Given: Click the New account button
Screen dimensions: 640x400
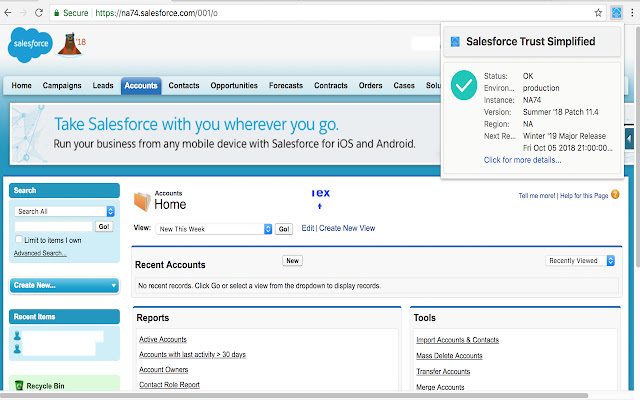Looking at the screenshot, I should click(x=292, y=260).
